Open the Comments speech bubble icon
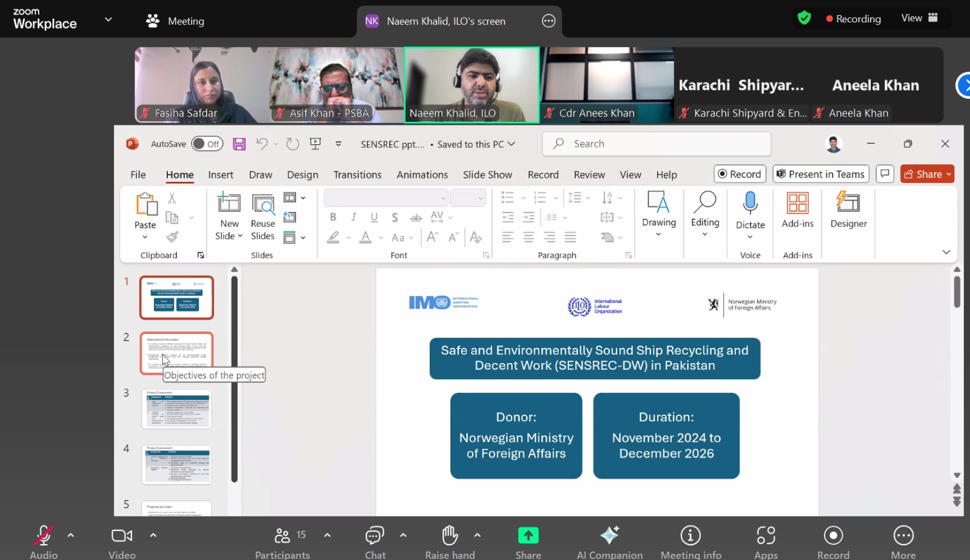This screenshot has height=560, width=970. click(x=885, y=174)
